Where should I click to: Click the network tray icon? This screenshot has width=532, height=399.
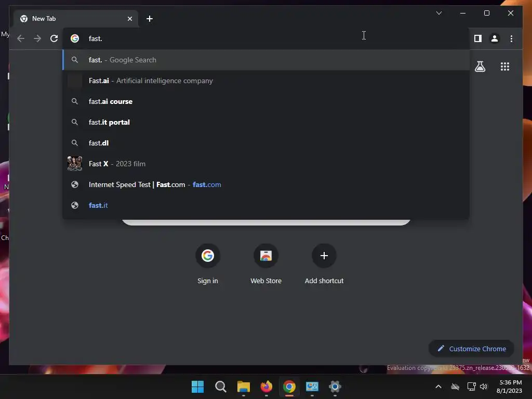(x=471, y=387)
